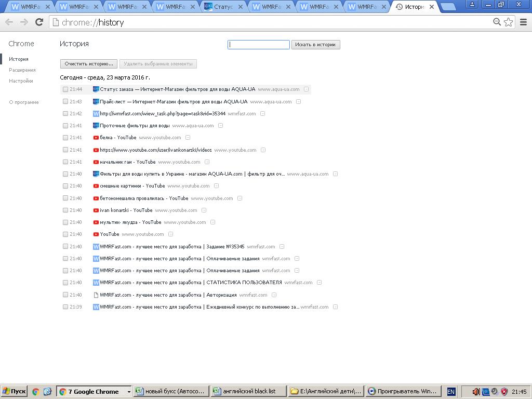Switch to the Статус tab
532x399 pixels.
pyautogui.click(x=223, y=6)
